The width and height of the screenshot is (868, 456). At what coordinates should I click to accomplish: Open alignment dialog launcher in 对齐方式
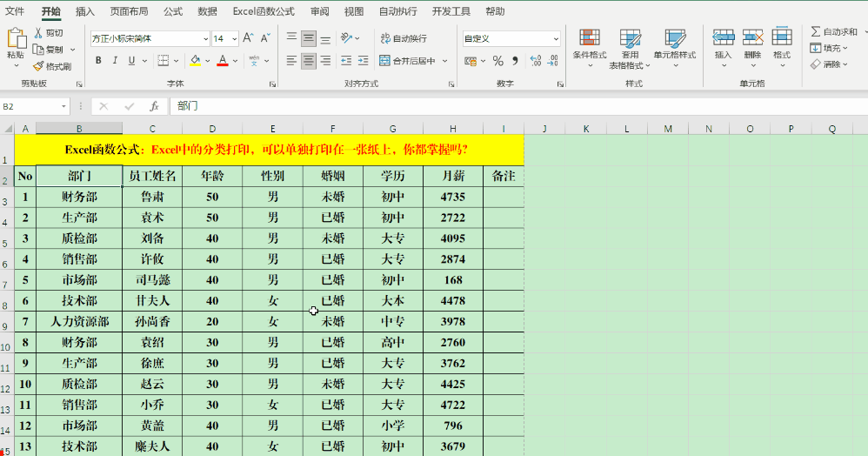point(451,84)
